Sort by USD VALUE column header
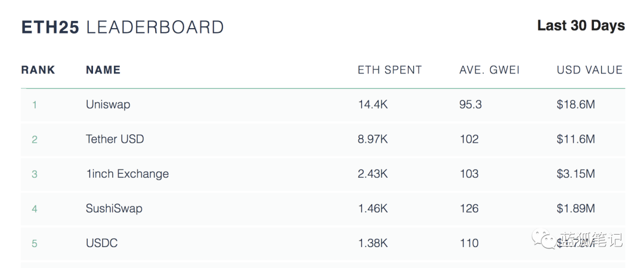The image size is (644, 268). pos(589,70)
